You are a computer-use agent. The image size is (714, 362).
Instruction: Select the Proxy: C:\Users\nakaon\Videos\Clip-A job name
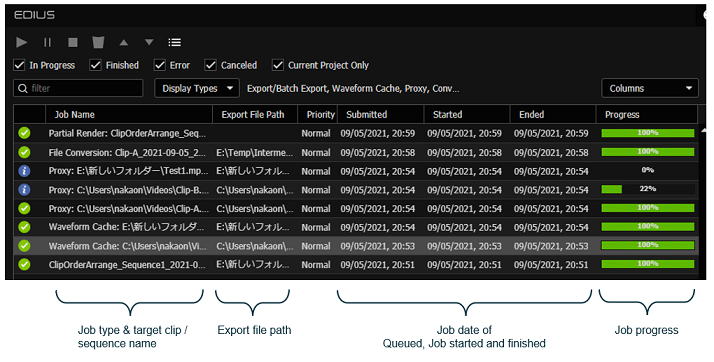(x=128, y=209)
